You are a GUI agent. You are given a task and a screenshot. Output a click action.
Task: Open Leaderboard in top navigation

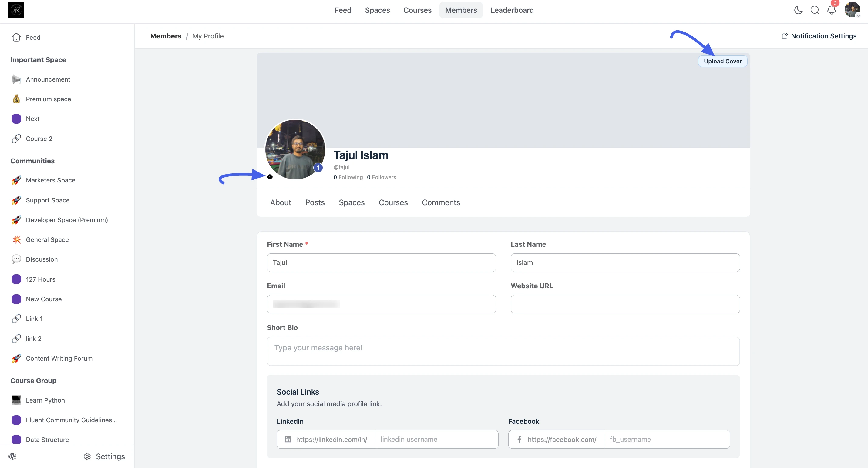pyautogui.click(x=512, y=10)
